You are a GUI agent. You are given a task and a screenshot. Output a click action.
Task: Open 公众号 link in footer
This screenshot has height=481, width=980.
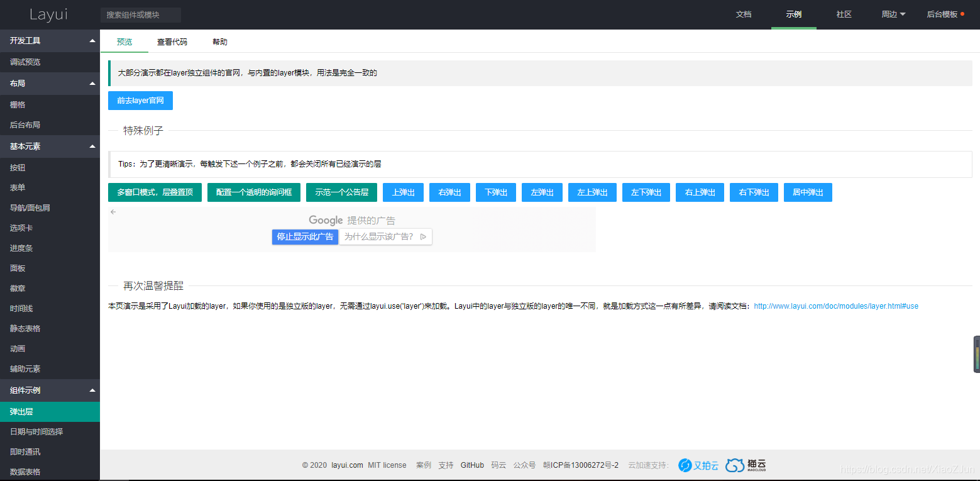pos(524,465)
